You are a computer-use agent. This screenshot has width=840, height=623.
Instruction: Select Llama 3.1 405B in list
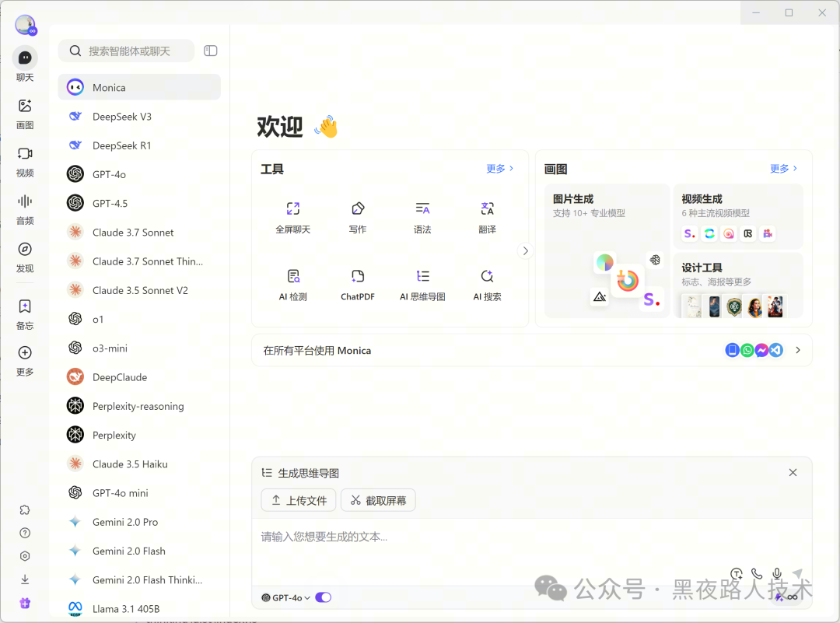139,608
